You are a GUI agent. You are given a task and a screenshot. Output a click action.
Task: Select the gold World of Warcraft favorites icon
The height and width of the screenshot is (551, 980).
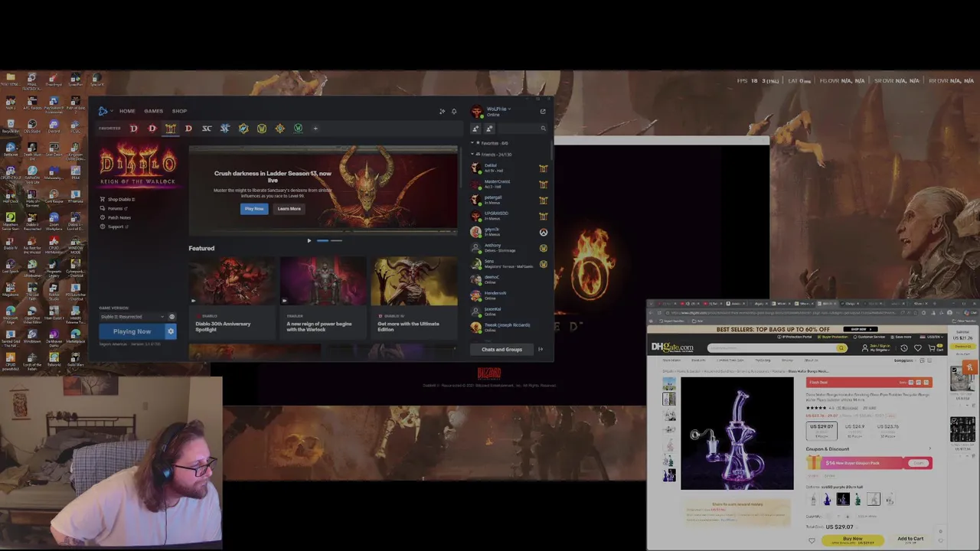pos(262,129)
